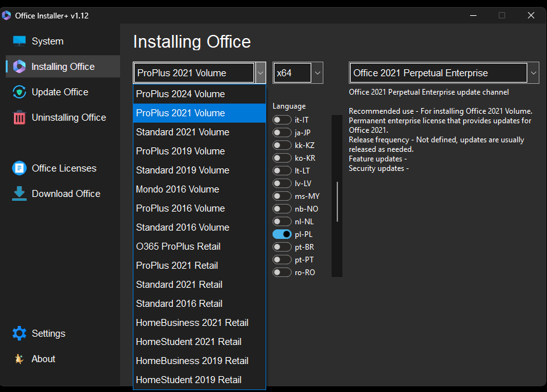Toggle the lv-LV language switch

[282, 184]
